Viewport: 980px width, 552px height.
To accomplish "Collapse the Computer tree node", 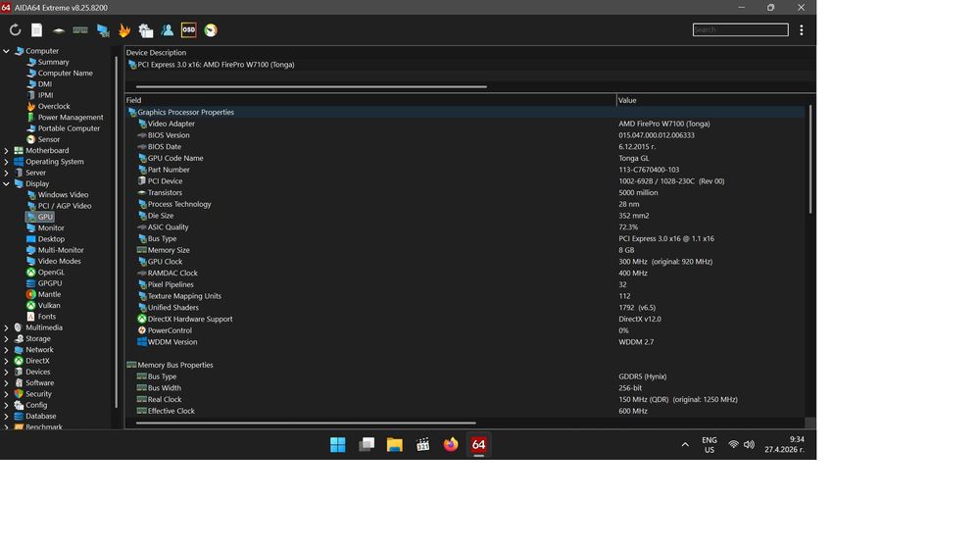I will tap(6, 51).
